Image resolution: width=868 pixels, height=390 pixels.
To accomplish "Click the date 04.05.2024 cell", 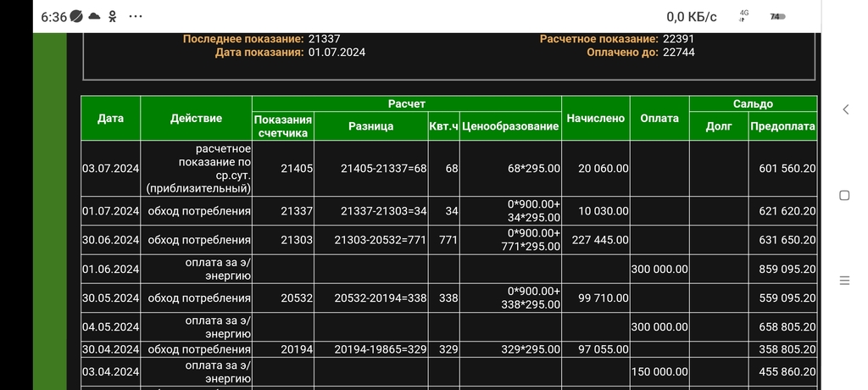I will pyautogui.click(x=111, y=327).
